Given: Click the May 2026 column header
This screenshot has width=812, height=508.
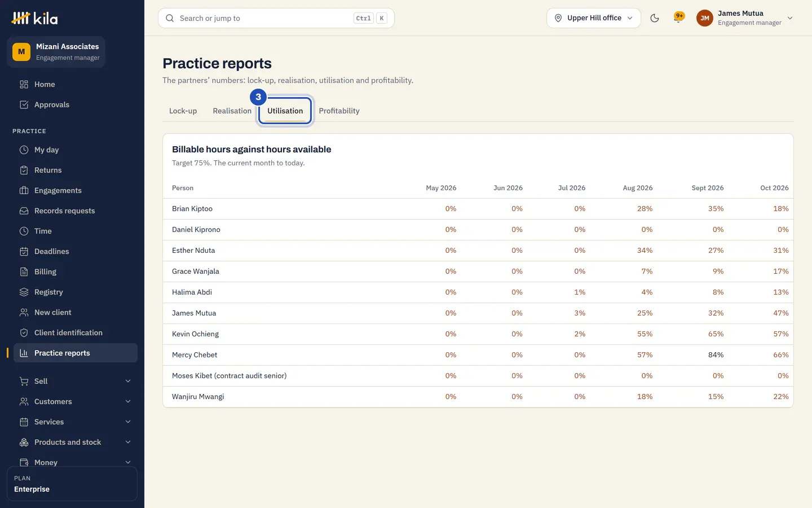Looking at the screenshot, I should tap(441, 188).
